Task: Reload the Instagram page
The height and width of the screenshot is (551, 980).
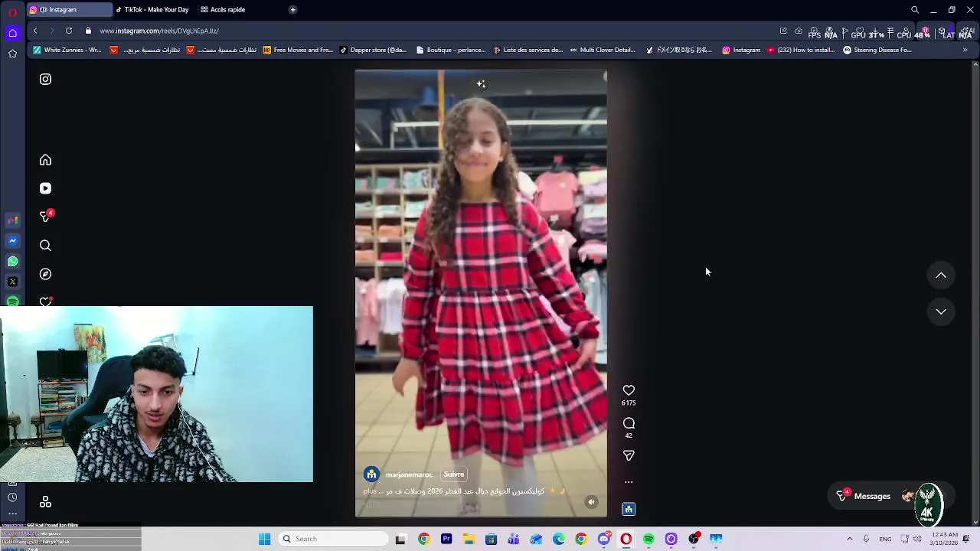Action: pos(69,31)
